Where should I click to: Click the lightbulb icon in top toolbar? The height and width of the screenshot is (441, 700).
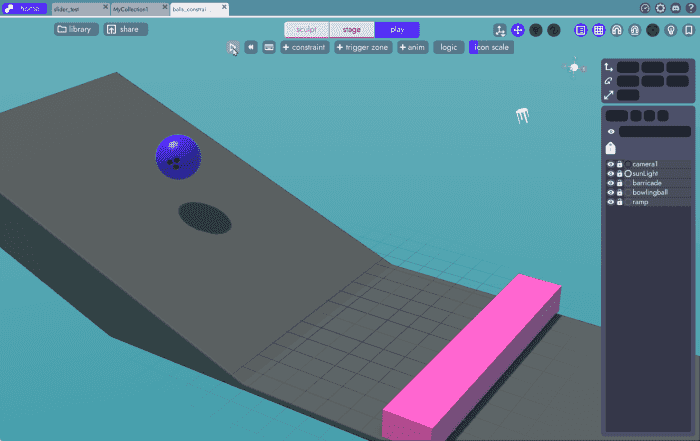point(670,30)
